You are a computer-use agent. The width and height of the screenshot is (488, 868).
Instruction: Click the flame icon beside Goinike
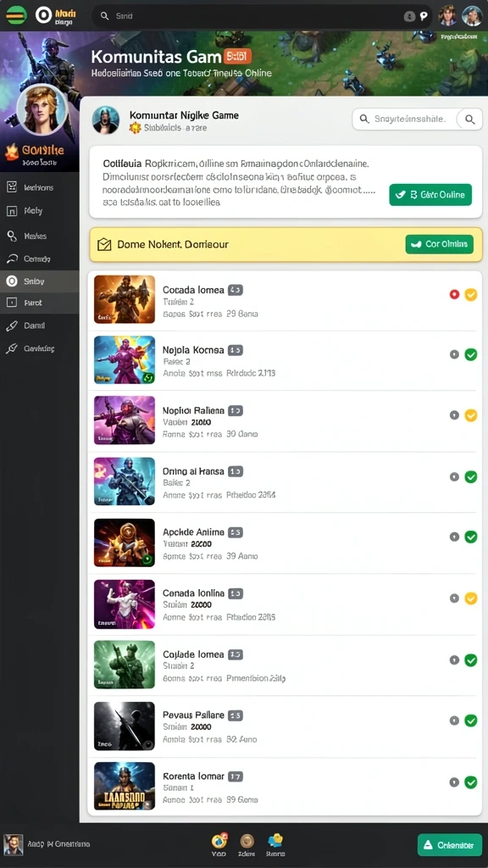click(x=12, y=151)
